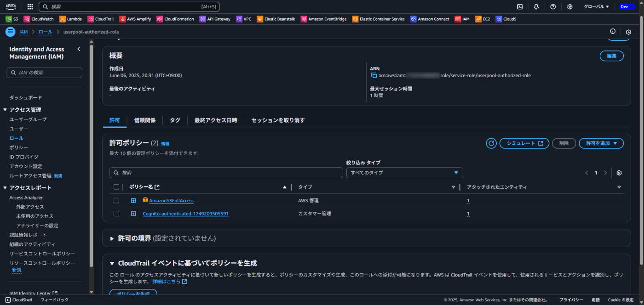Open policy table preferences gear

(x=619, y=173)
